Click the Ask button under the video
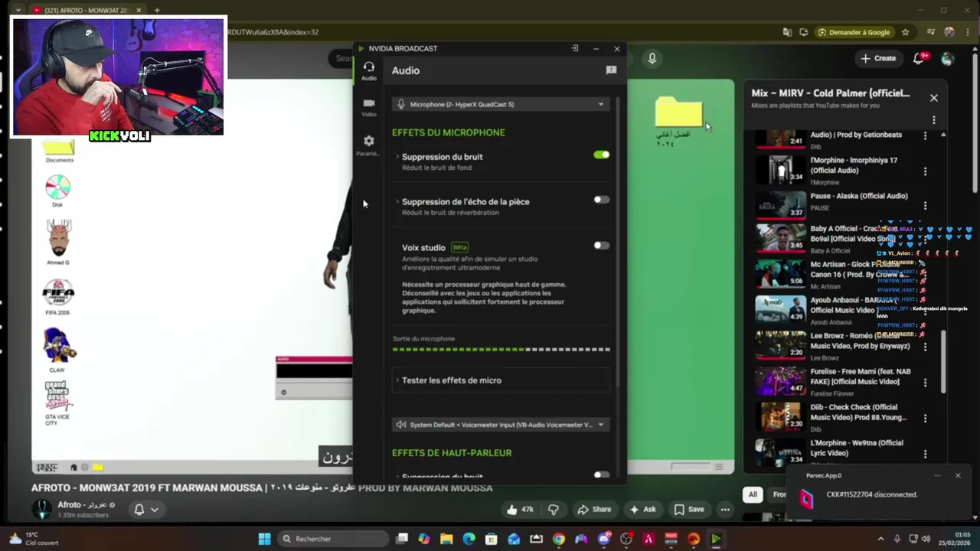Viewport: 980px width, 551px height. point(642,509)
